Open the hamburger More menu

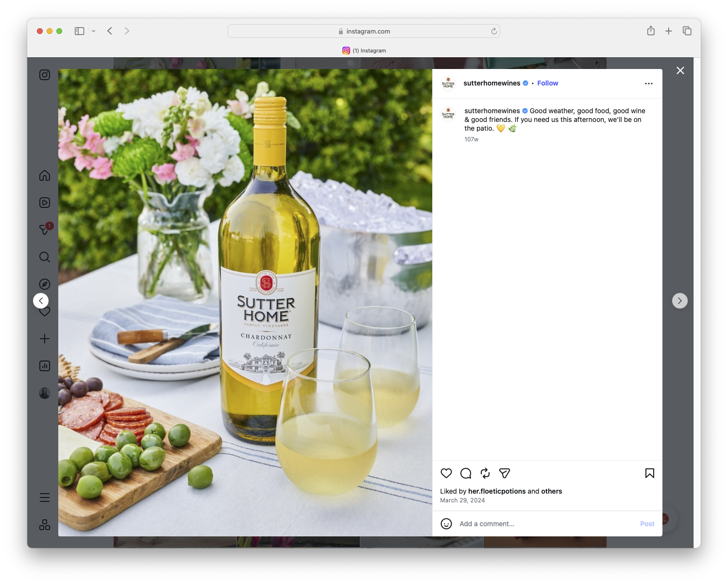(x=44, y=498)
